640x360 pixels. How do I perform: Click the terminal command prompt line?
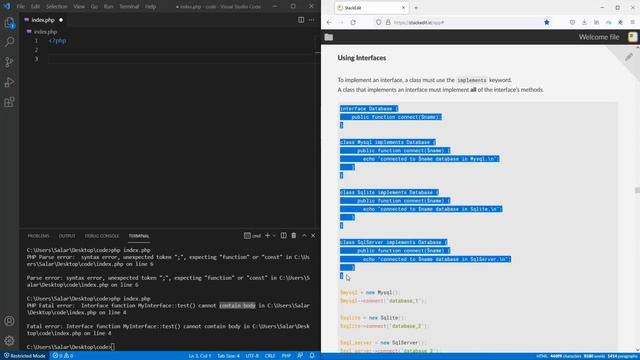click(x=70, y=347)
